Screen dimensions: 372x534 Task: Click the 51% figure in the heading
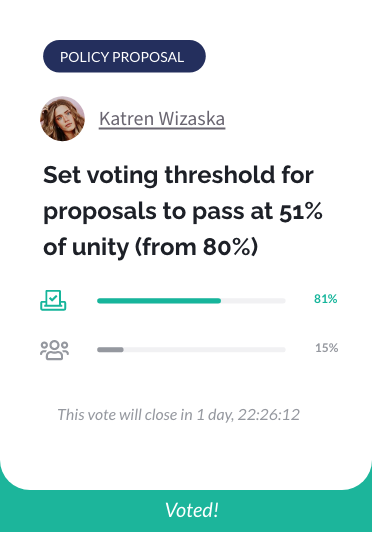click(x=301, y=211)
